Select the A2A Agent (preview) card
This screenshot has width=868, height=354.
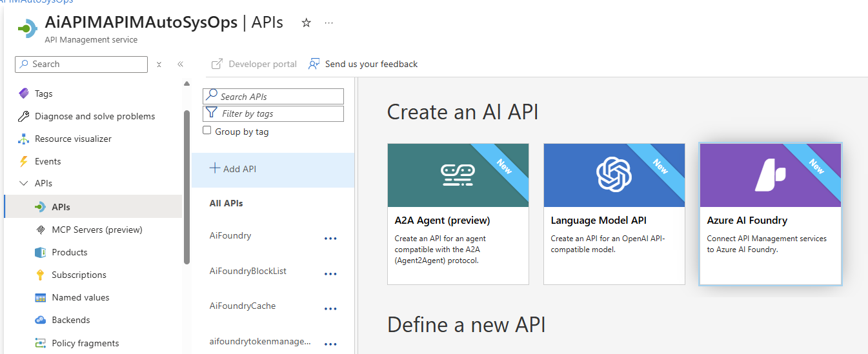pyautogui.click(x=458, y=214)
